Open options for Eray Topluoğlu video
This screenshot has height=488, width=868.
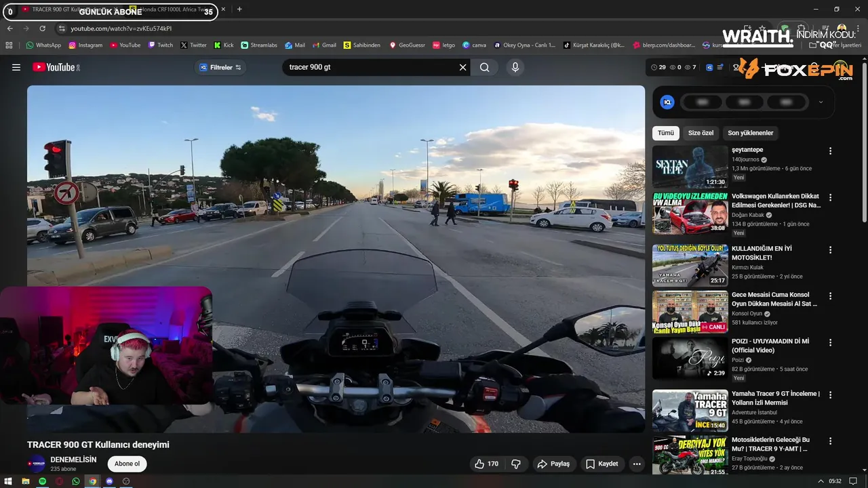[830, 441]
